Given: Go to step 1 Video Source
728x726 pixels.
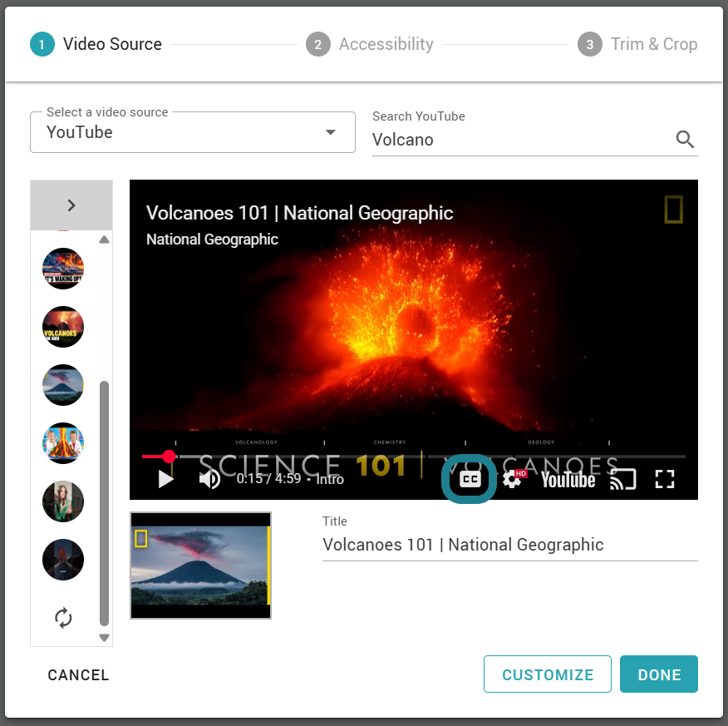Looking at the screenshot, I should pos(96,44).
